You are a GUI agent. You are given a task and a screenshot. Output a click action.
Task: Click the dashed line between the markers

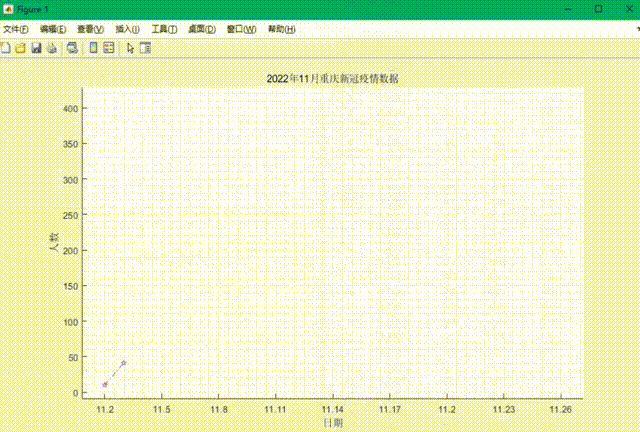pos(114,374)
